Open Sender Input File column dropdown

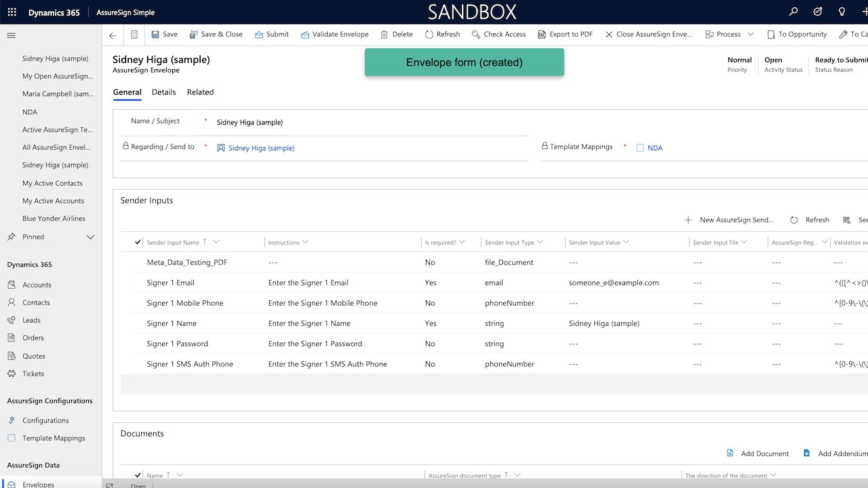(744, 242)
